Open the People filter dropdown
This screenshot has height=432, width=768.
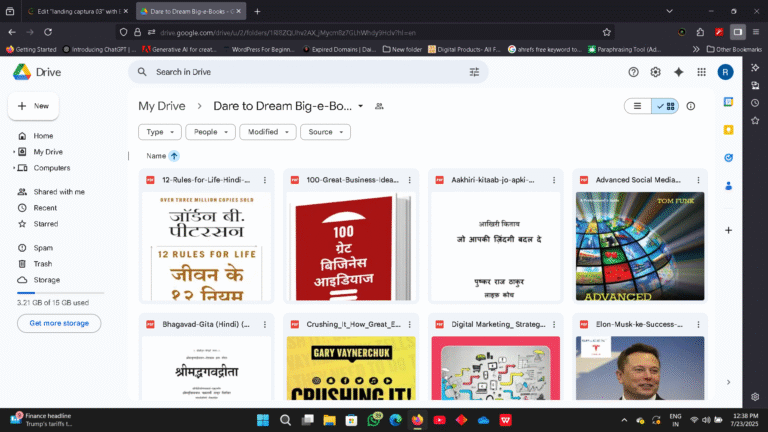(210, 132)
